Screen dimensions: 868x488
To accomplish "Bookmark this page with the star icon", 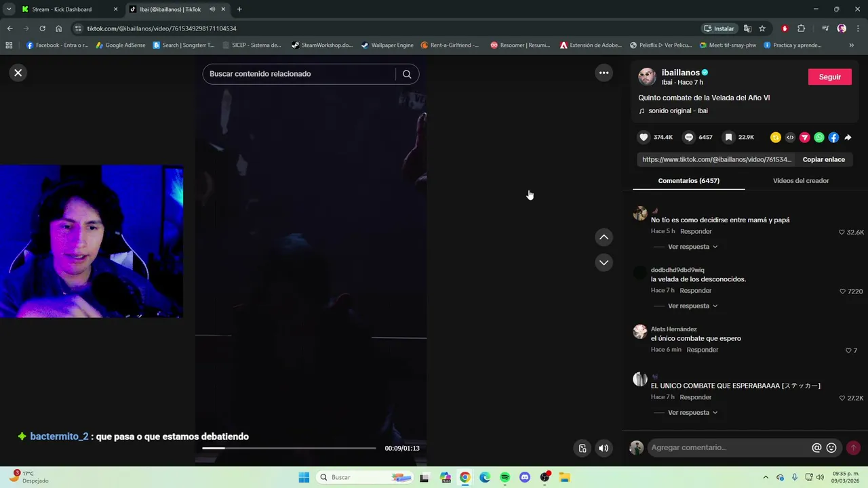I will pyautogui.click(x=762, y=28).
